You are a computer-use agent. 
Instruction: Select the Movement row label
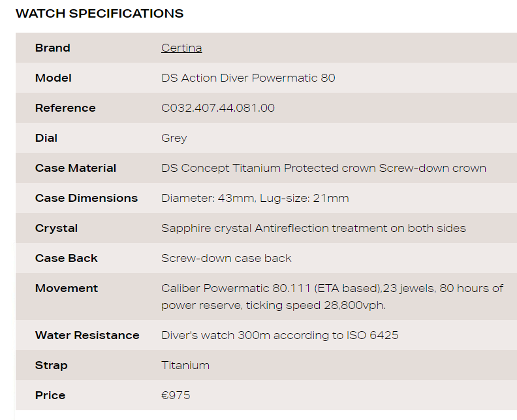[67, 288]
